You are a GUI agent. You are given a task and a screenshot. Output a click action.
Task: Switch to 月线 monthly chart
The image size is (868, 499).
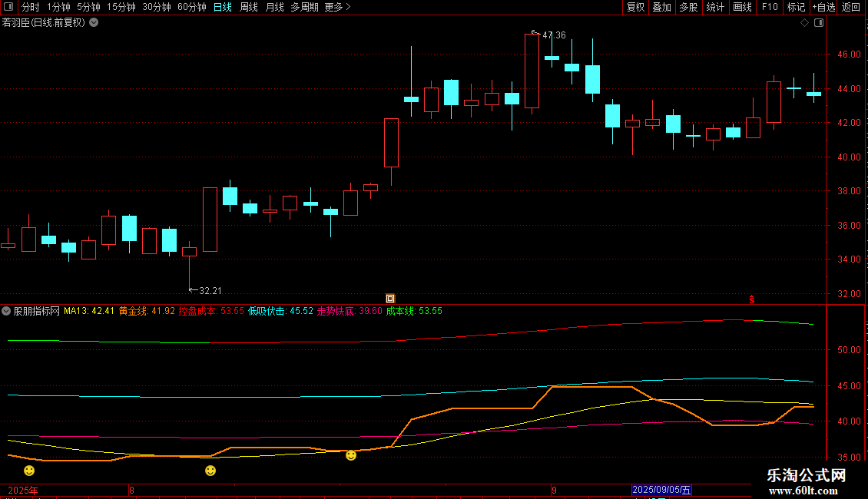pyautogui.click(x=274, y=7)
